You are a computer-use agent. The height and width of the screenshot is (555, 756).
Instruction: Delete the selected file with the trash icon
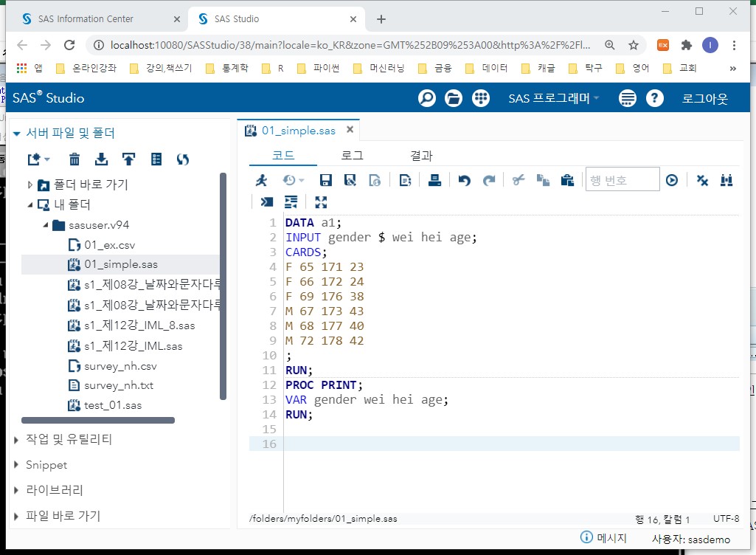pyautogui.click(x=74, y=159)
